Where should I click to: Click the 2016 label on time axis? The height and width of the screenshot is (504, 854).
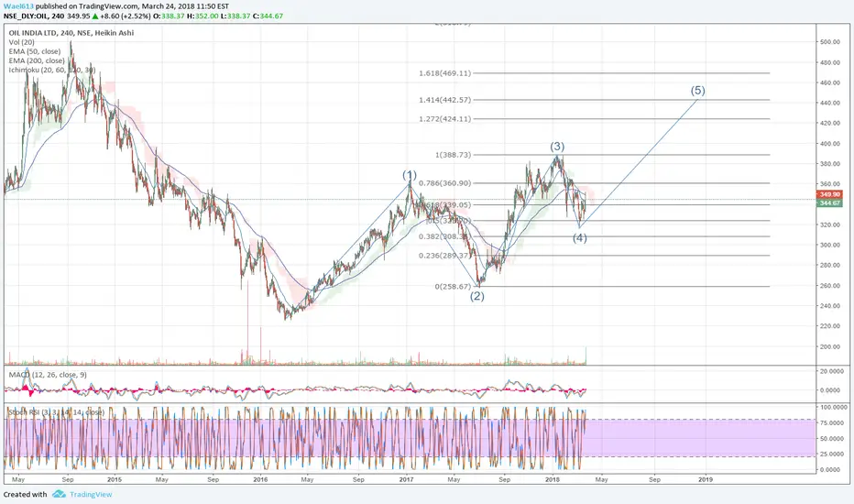tap(260, 479)
